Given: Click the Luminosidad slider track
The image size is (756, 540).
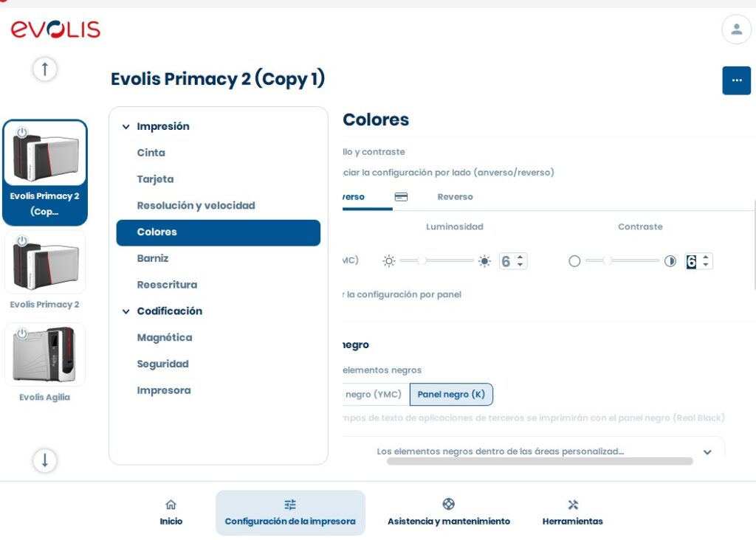Looking at the screenshot, I should pos(437,260).
